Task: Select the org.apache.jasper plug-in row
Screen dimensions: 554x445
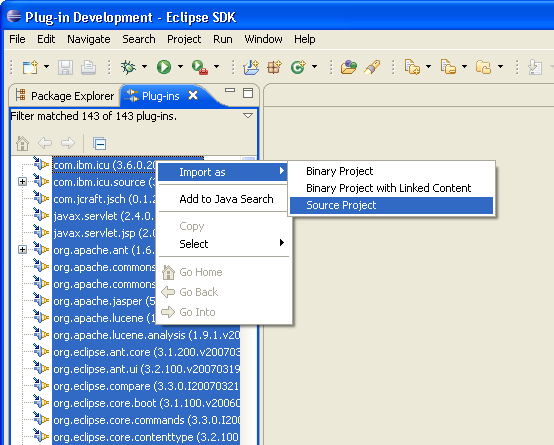Action: point(104,301)
